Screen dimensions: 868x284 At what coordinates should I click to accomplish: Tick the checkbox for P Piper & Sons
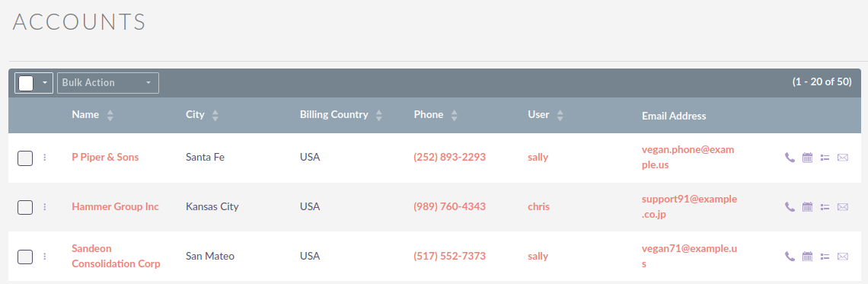(x=25, y=158)
